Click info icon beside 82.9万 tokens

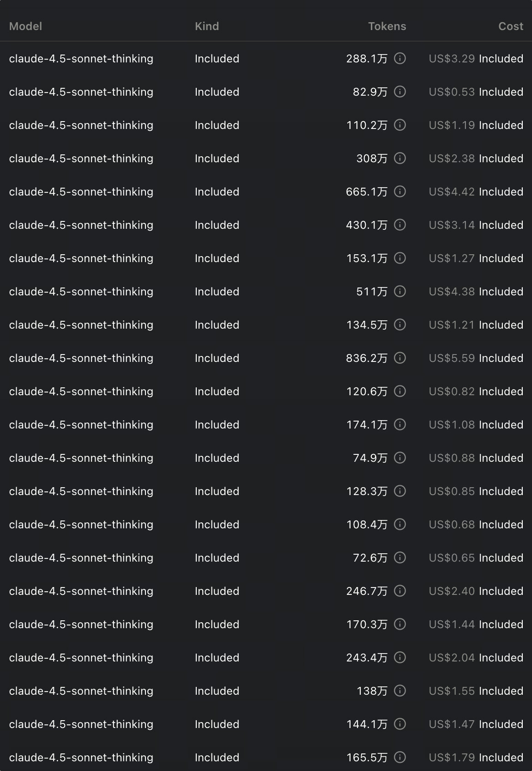(400, 92)
